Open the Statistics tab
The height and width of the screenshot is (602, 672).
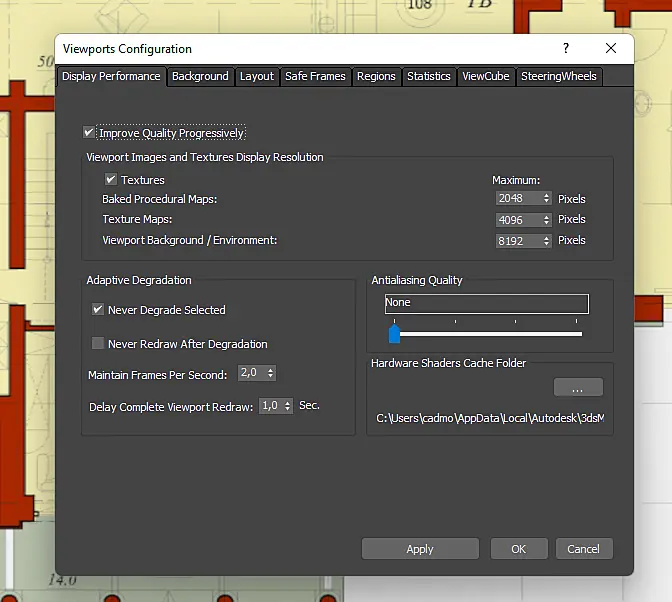429,76
